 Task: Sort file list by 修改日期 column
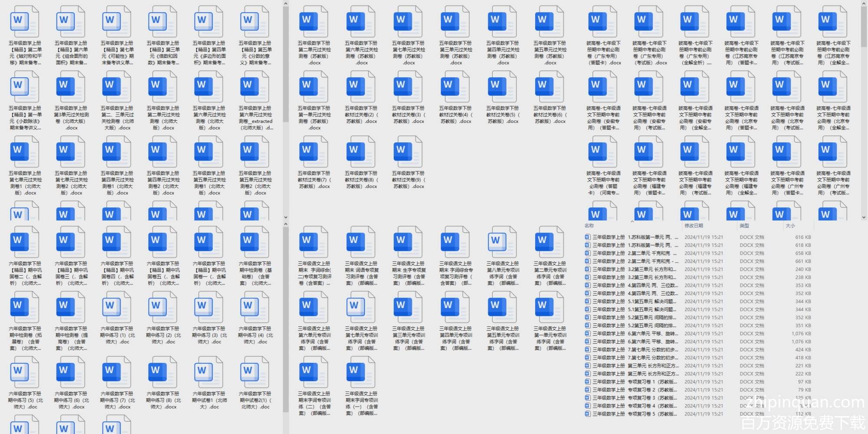694,226
